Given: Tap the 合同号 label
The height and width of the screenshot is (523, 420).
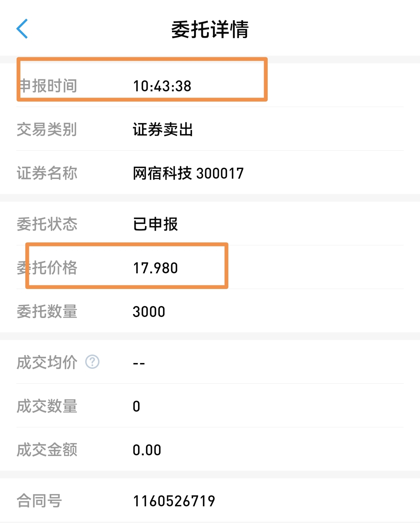Looking at the screenshot, I should click(x=39, y=501).
